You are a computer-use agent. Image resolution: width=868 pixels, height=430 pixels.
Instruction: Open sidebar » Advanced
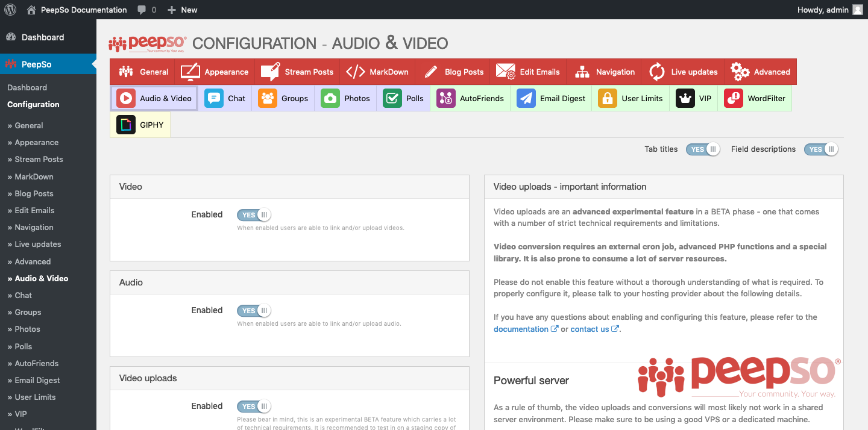[x=29, y=261]
